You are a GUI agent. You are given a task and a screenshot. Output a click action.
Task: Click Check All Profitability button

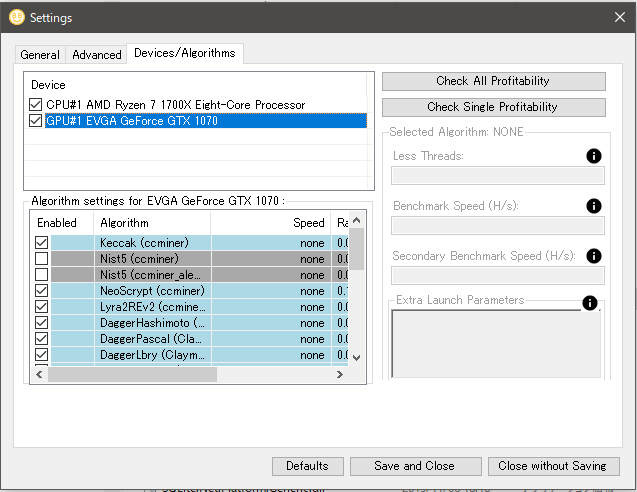[x=493, y=81]
